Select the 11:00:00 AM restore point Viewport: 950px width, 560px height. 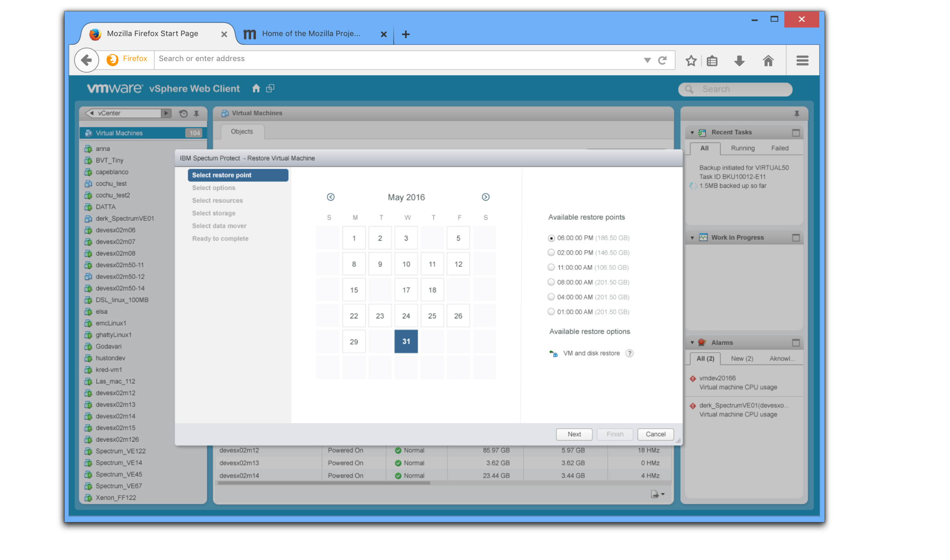tap(551, 267)
